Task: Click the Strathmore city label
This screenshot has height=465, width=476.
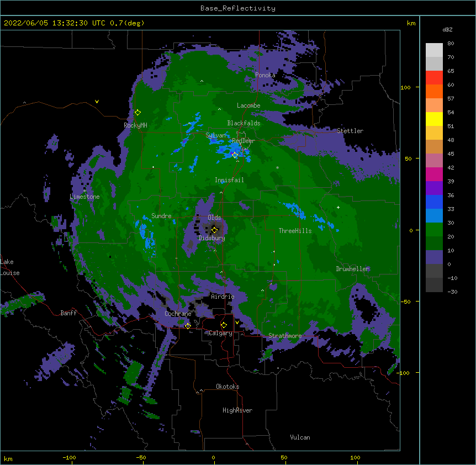Action: tap(285, 336)
